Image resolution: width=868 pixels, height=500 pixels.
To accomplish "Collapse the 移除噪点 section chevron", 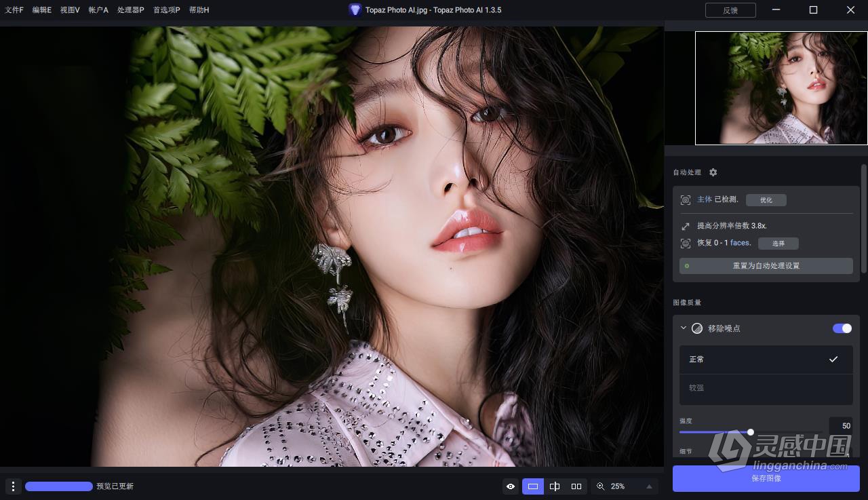I will (x=684, y=328).
